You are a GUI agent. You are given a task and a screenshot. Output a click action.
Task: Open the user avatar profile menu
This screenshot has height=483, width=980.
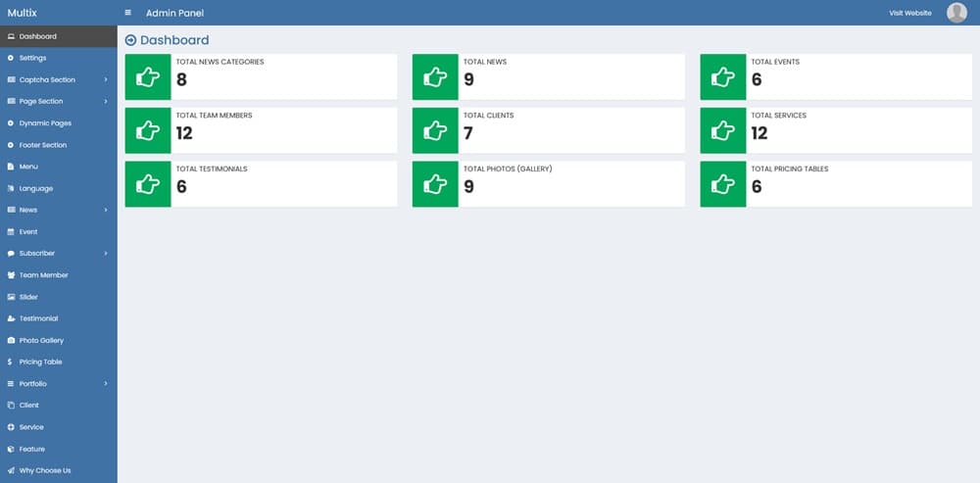(956, 13)
